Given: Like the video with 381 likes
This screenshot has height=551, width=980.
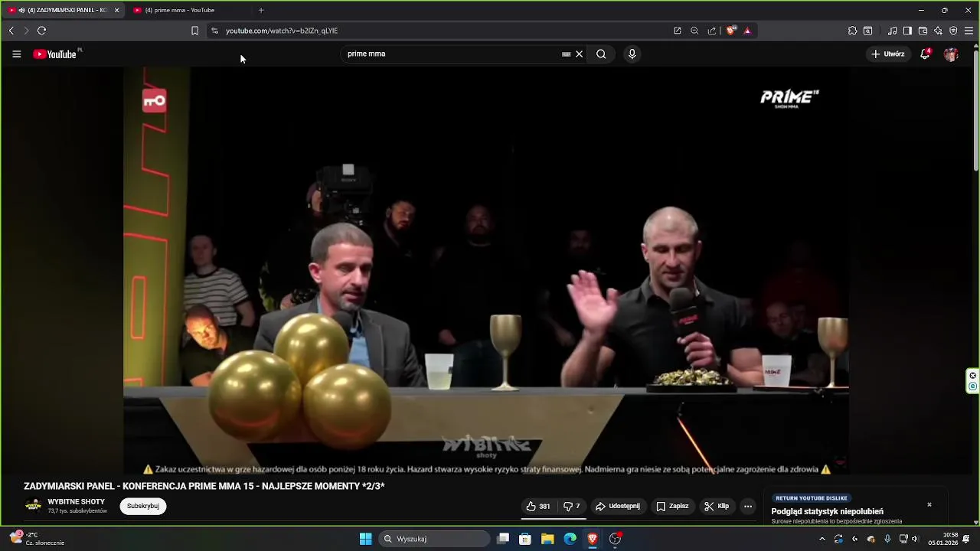Looking at the screenshot, I should (538, 507).
